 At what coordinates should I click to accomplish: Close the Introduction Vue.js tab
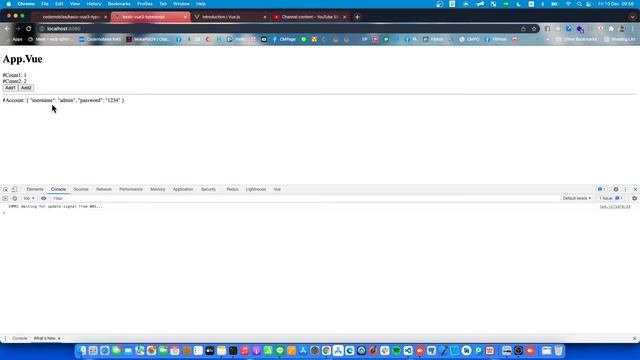tap(265, 17)
